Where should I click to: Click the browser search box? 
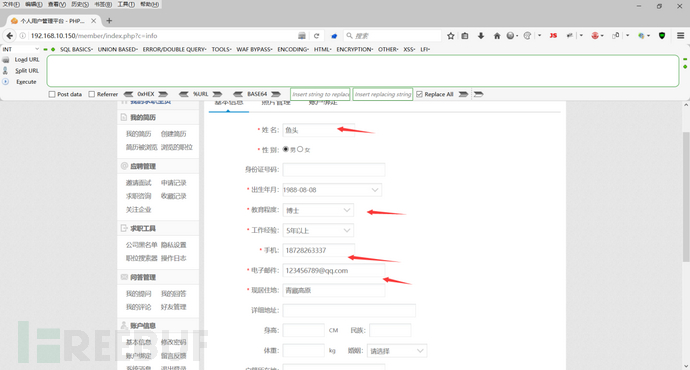point(393,36)
